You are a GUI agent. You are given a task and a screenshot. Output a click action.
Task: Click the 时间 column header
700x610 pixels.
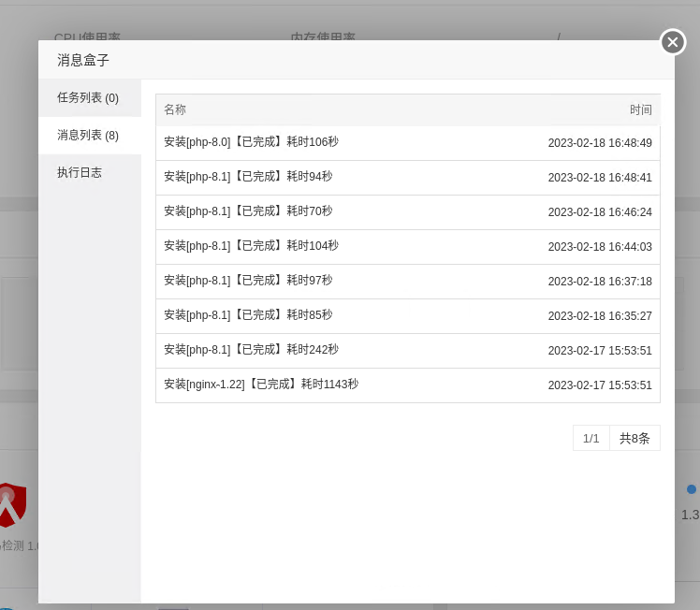(x=641, y=109)
